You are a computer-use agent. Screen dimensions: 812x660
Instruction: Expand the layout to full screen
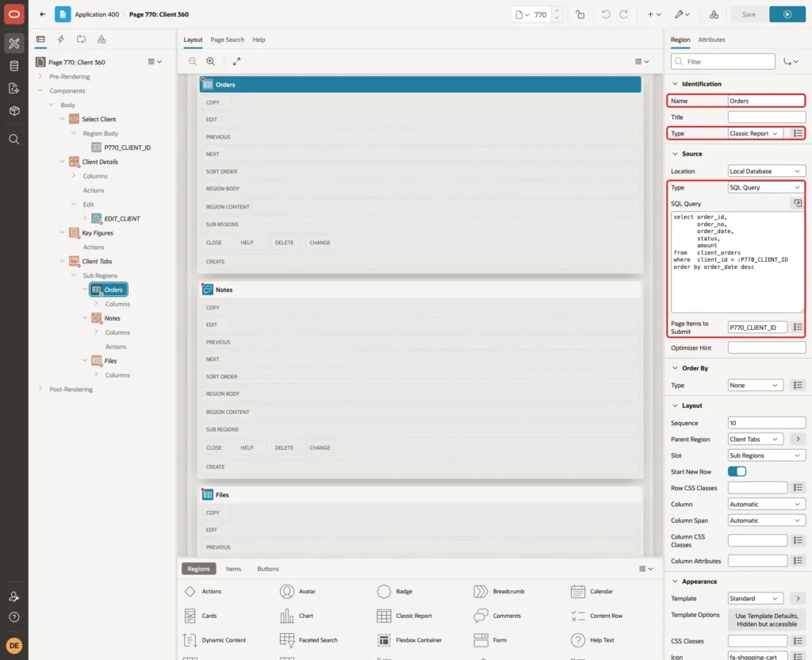coord(236,61)
